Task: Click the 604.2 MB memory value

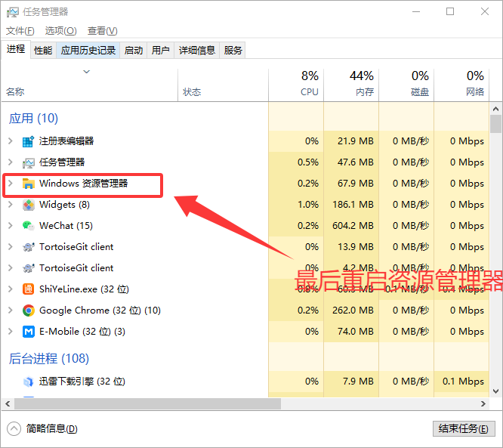Action: pyautogui.click(x=353, y=226)
